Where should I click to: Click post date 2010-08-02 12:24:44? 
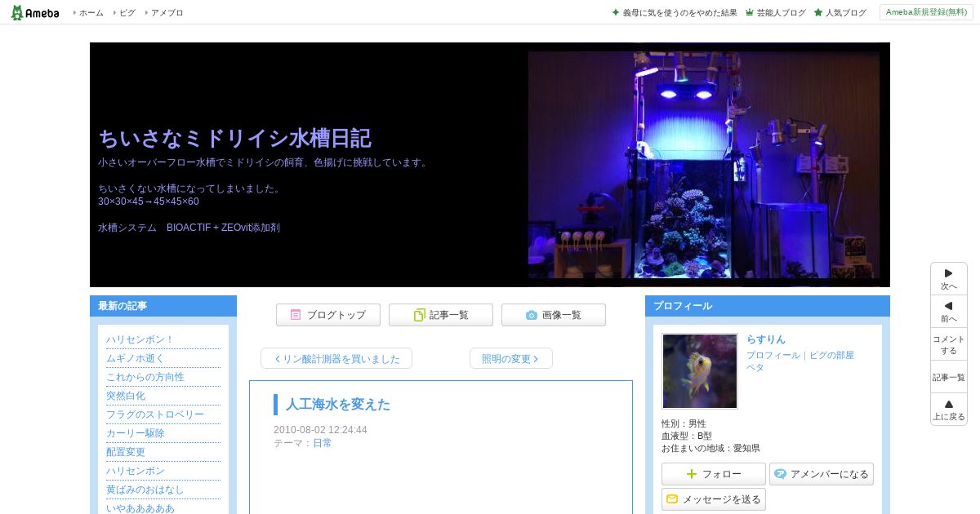[320, 430]
